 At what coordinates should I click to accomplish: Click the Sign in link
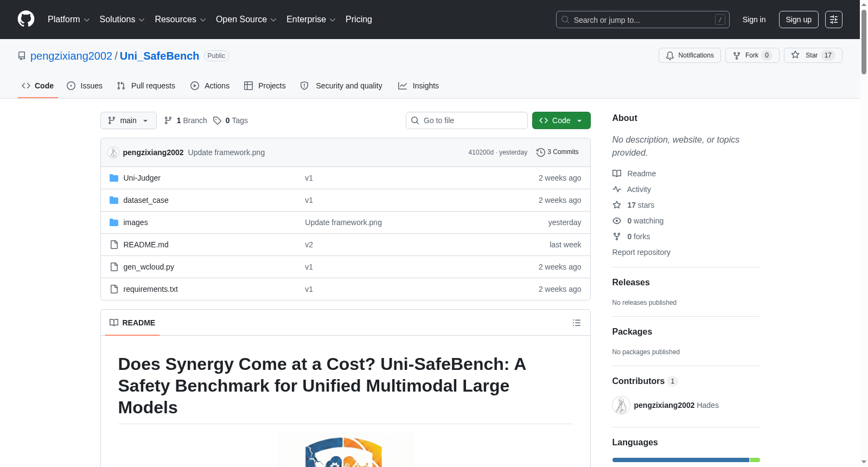754,20
